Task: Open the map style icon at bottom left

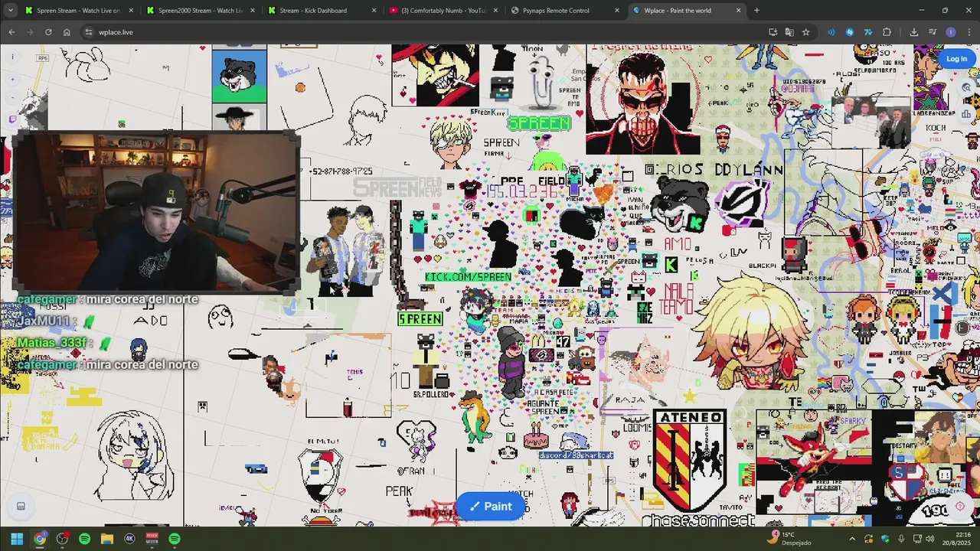Action: 21,506
